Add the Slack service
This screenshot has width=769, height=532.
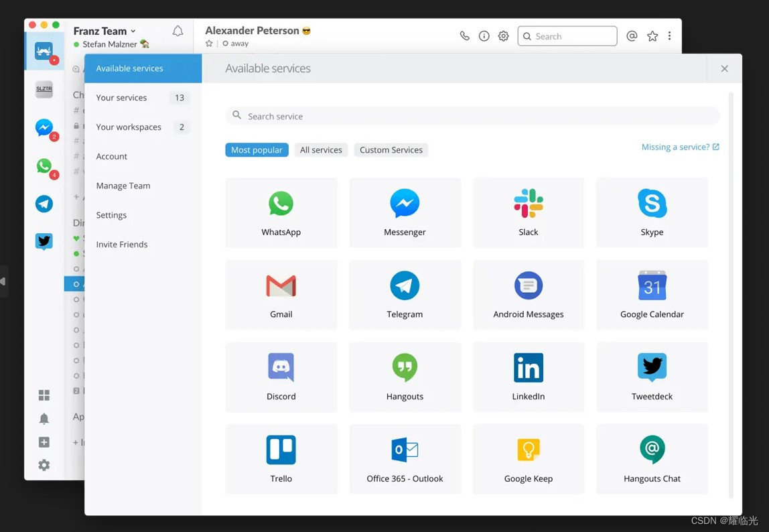[x=529, y=213]
